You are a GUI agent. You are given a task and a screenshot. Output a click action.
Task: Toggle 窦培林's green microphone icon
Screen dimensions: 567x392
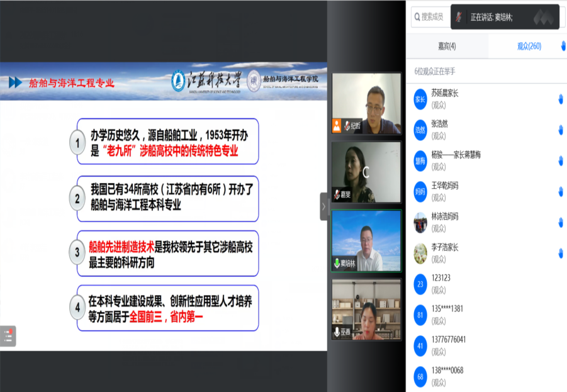[x=337, y=264]
